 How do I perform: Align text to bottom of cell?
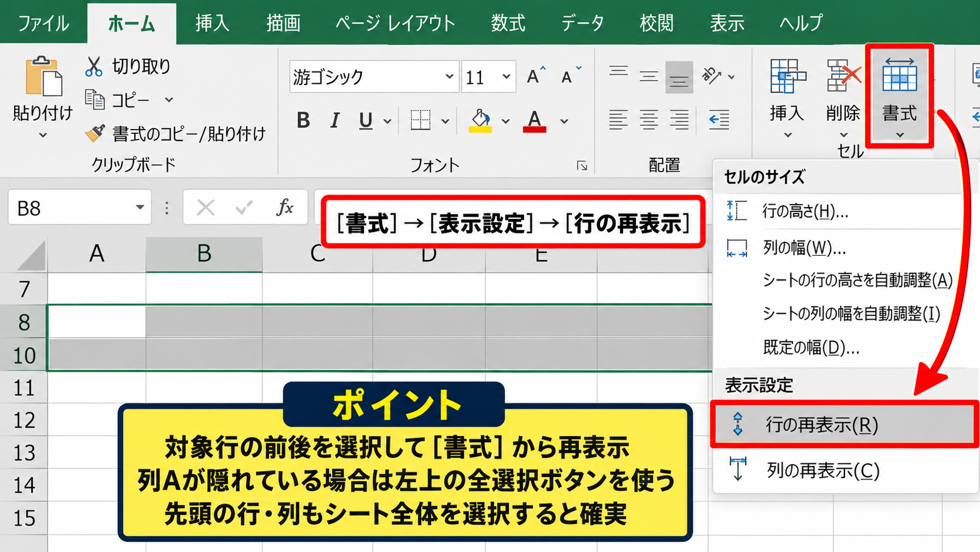679,77
